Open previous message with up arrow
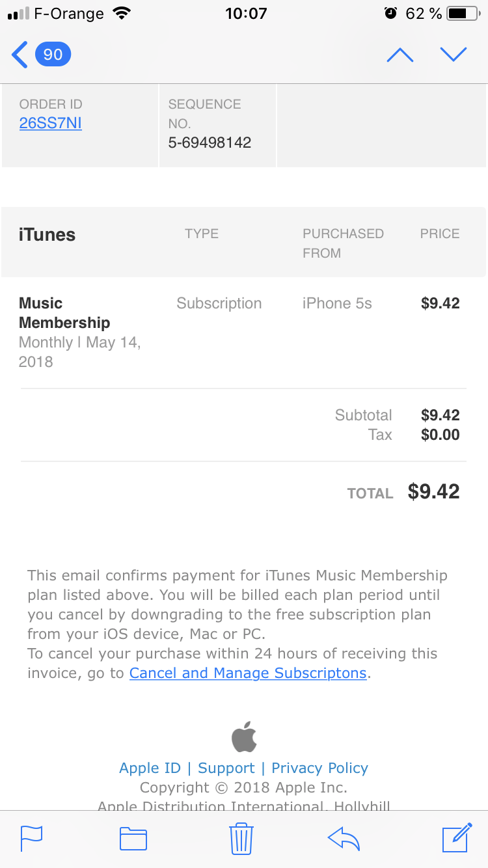Image resolution: width=488 pixels, height=868 pixels. click(x=400, y=55)
